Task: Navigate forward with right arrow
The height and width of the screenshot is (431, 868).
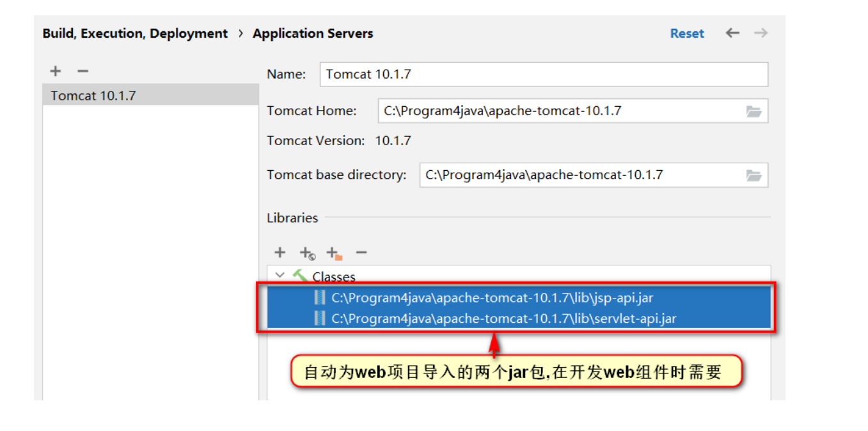Action: click(761, 33)
